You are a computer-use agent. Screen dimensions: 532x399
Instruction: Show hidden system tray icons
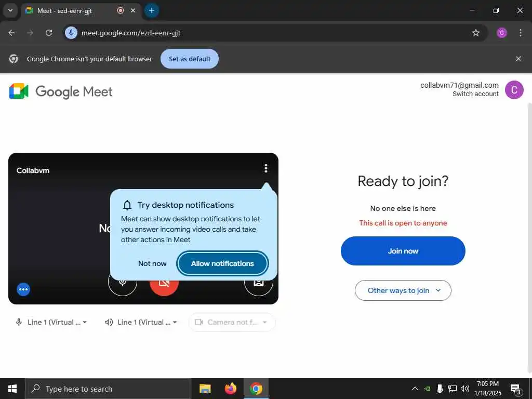click(415, 389)
